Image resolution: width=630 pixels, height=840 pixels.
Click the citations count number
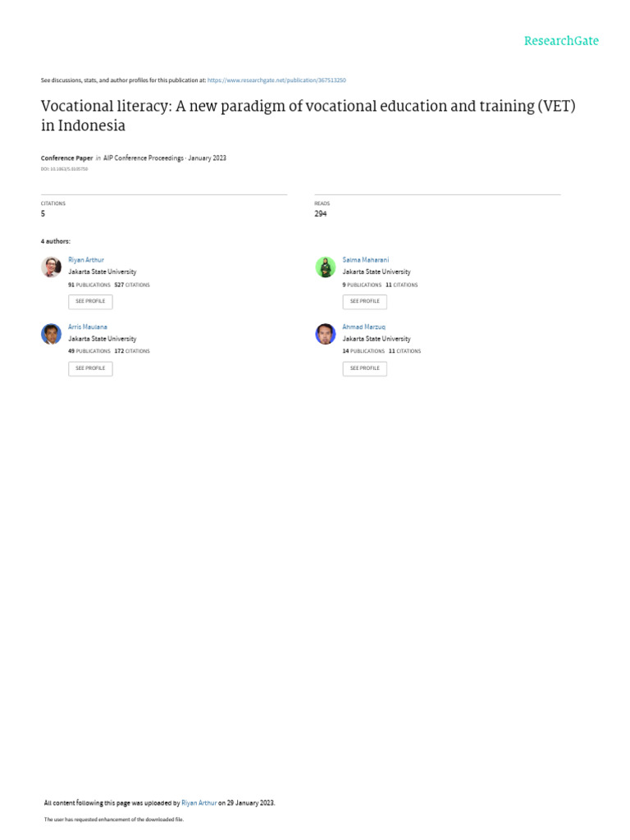pyautogui.click(x=43, y=213)
